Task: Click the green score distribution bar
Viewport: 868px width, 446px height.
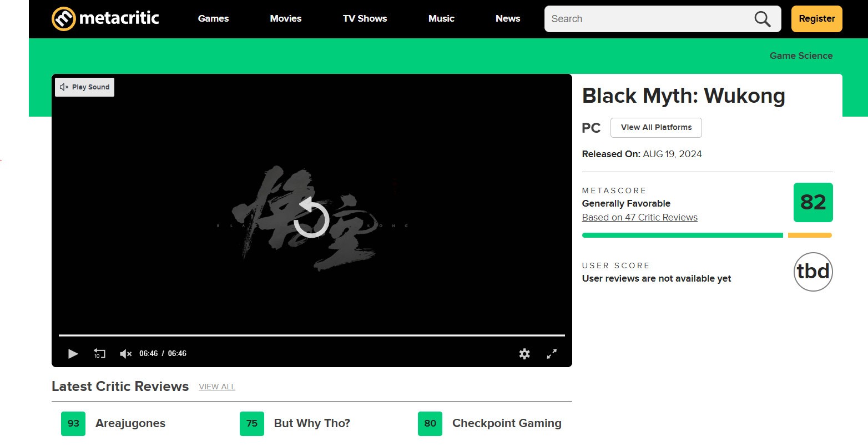Action: pyautogui.click(x=682, y=235)
